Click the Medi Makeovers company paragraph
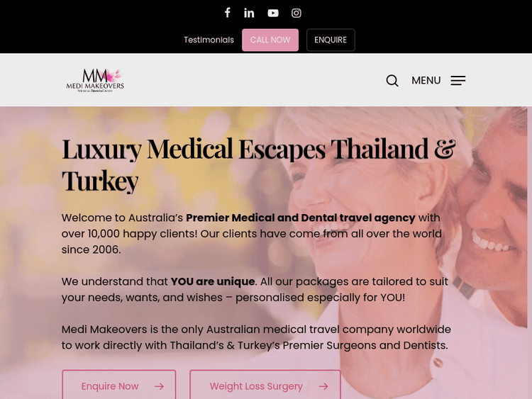Screen dimensions: 532x399 click(x=256, y=337)
